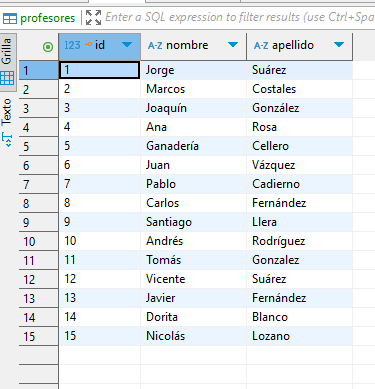The height and width of the screenshot is (389, 375).
Task: Click the id column header
Action: [x=100, y=47]
